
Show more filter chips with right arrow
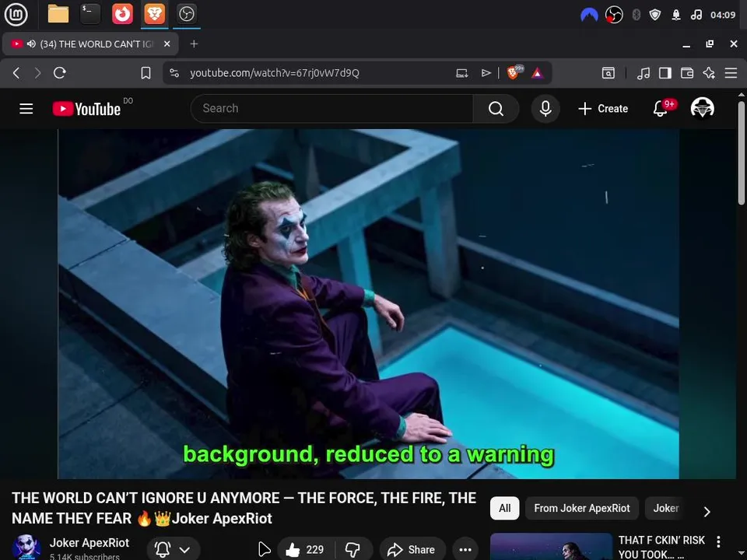(707, 512)
